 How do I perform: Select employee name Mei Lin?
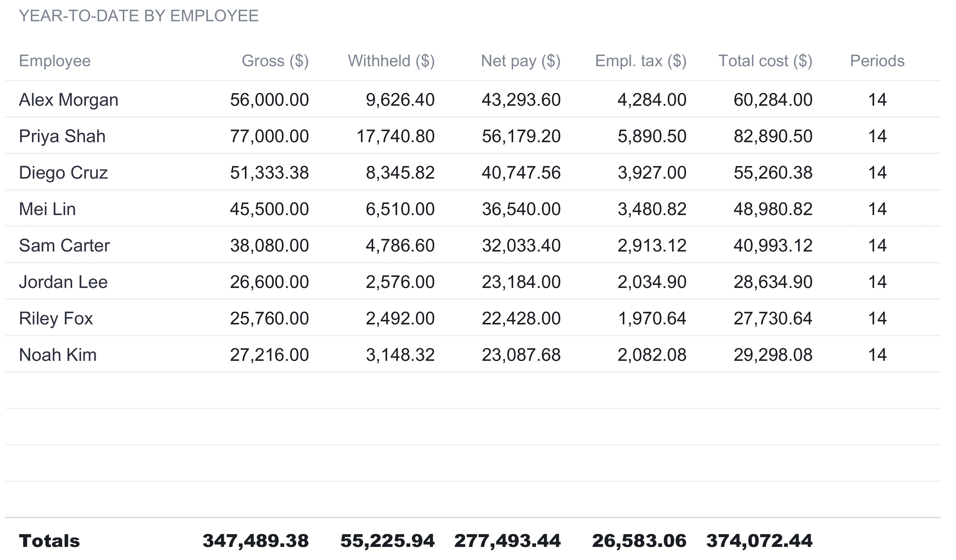point(47,209)
